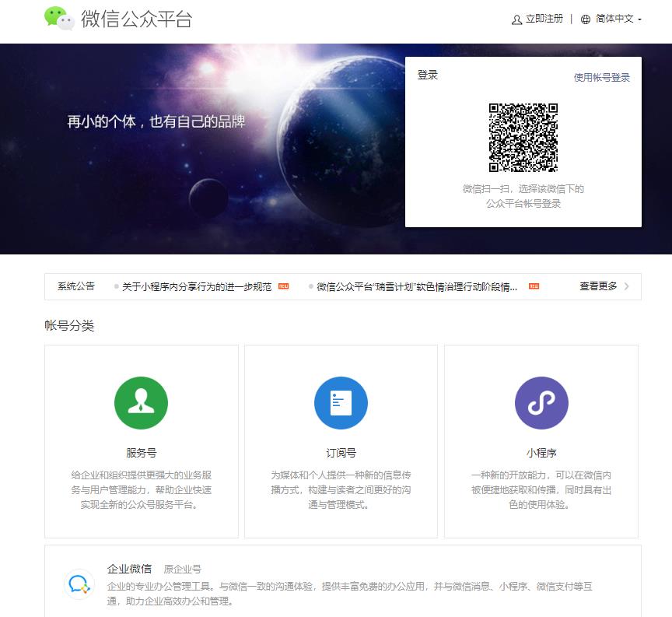The height and width of the screenshot is (617, 672).
Task: Select the 服务号 card title
Action: pos(142,453)
